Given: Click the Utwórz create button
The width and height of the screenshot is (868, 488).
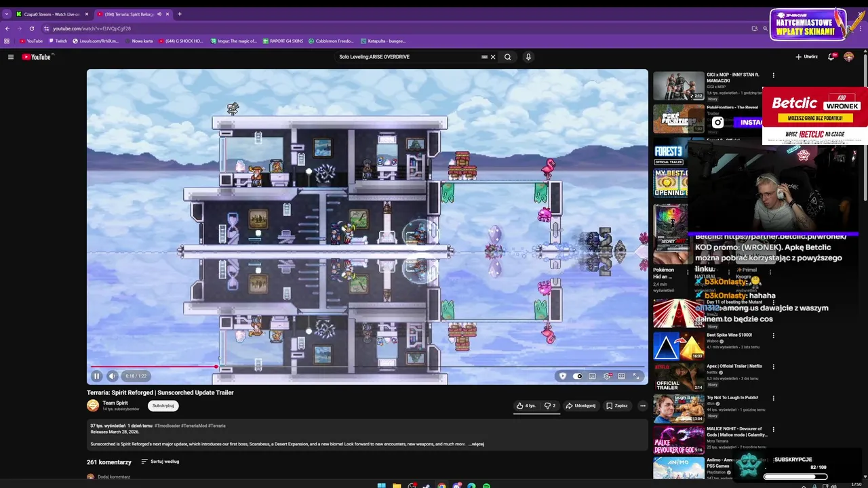Looking at the screenshot, I should (807, 57).
